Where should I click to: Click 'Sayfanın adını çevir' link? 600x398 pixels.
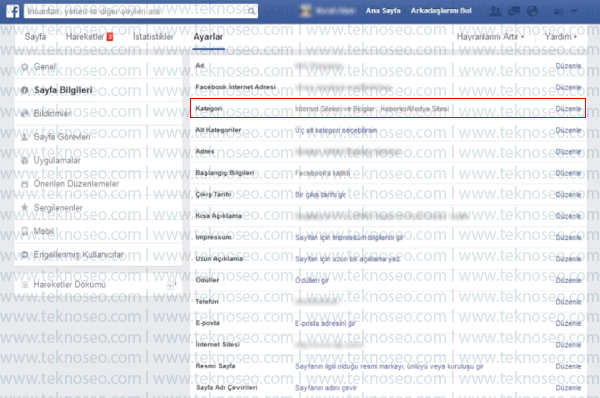[326, 388]
